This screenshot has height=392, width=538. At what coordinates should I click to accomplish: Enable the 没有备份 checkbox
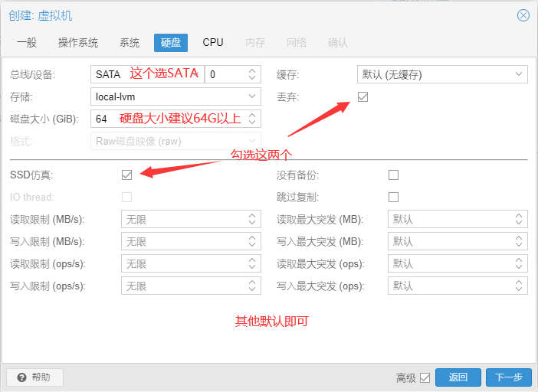click(394, 175)
